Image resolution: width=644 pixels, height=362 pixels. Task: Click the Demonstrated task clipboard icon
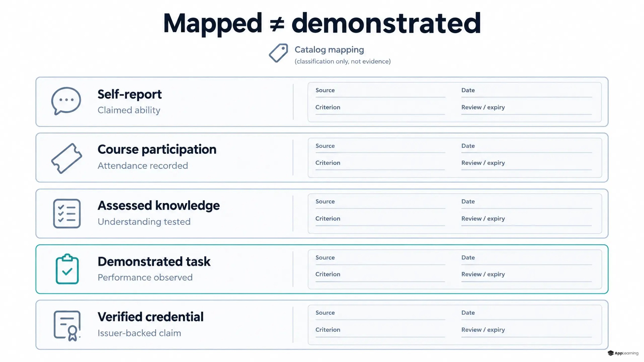click(x=67, y=269)
